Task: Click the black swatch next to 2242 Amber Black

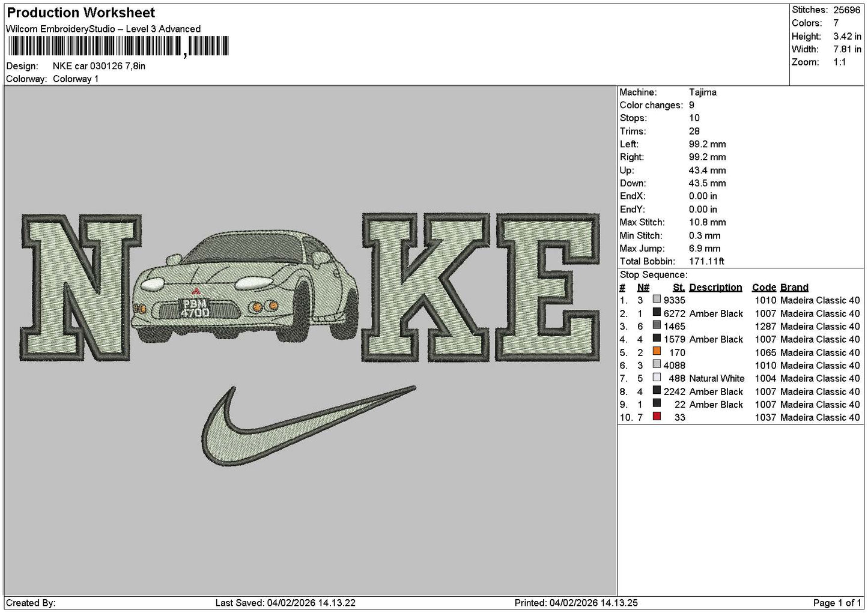Action: (657, 391)
